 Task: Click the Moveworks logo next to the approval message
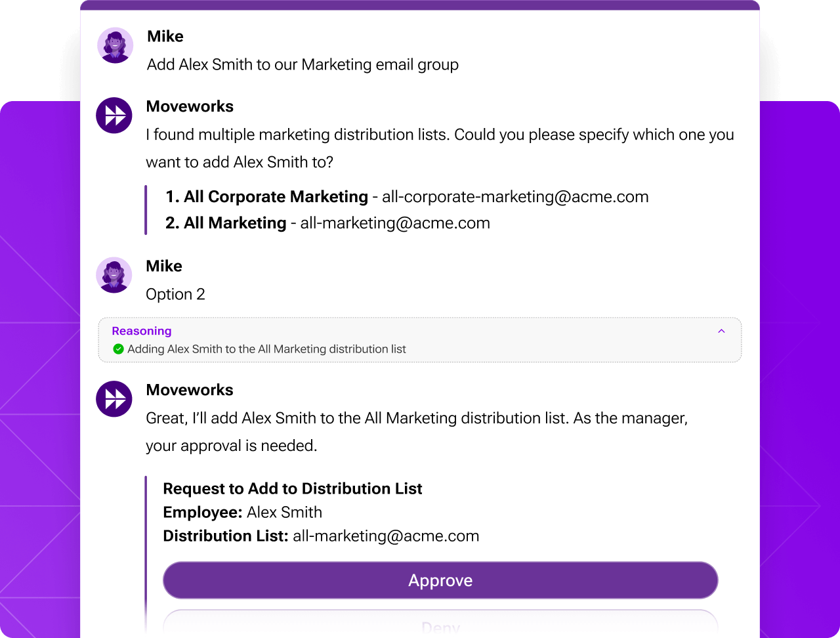(114, 399)
